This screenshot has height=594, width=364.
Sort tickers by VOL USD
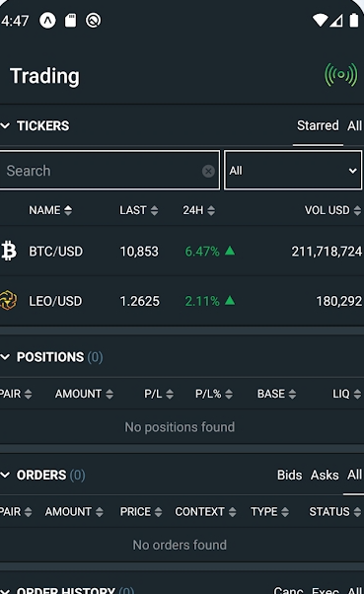tap(332, 210)
